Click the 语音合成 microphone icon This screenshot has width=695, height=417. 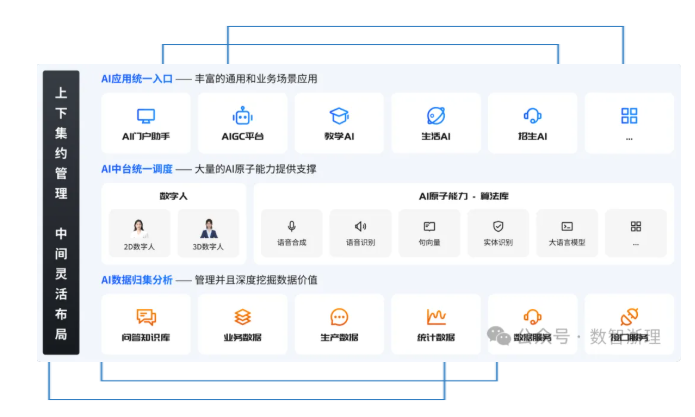pos(292,227)
